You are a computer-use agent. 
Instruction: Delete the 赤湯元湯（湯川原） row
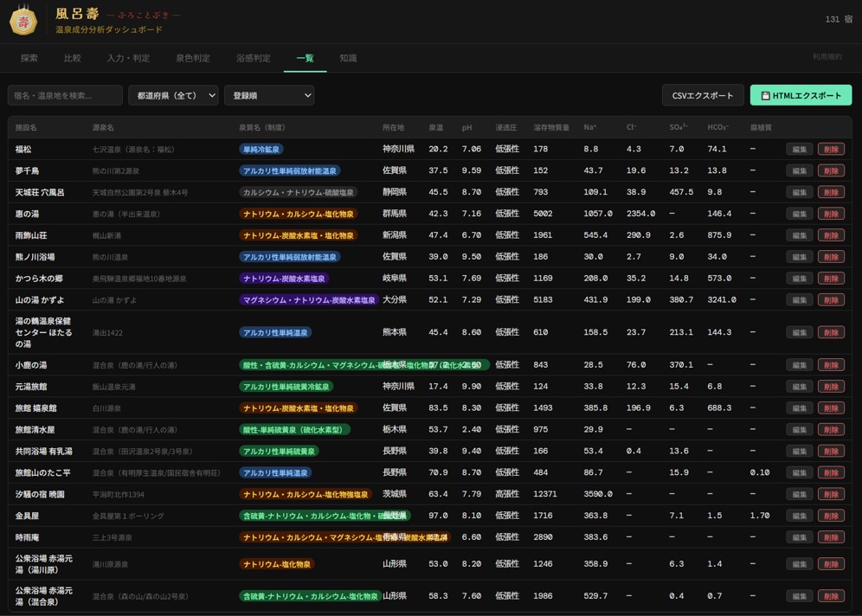tap(831, 564)
